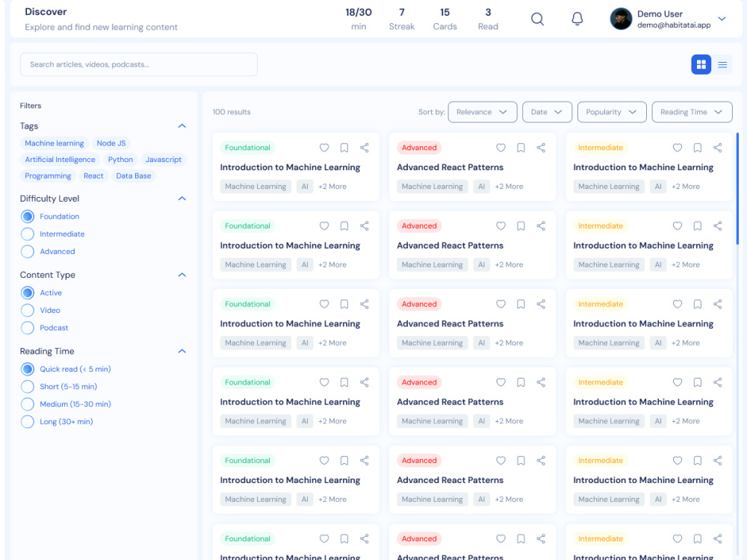Filter by Data Base tag
Image resolution: width=747 pixels, height=560 pixels.
(134, 175)
